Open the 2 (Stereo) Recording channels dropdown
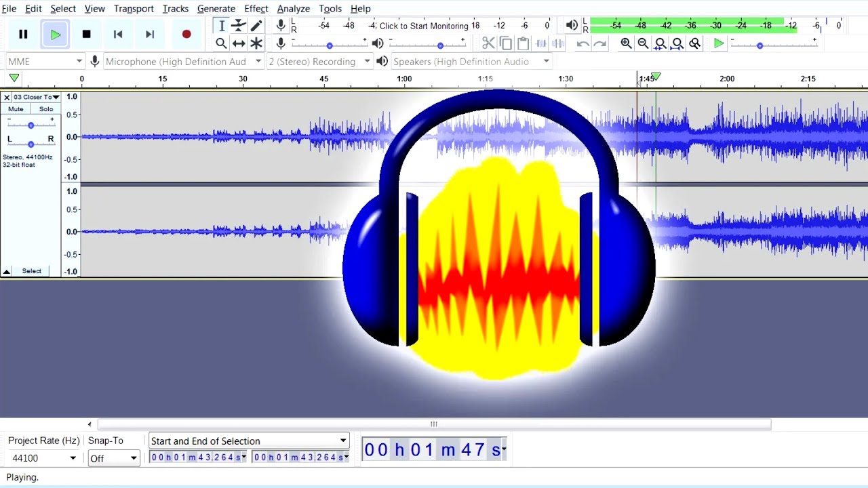Image resolution: width=868 pixels, height=488 pixels. (x=319, y=61)
